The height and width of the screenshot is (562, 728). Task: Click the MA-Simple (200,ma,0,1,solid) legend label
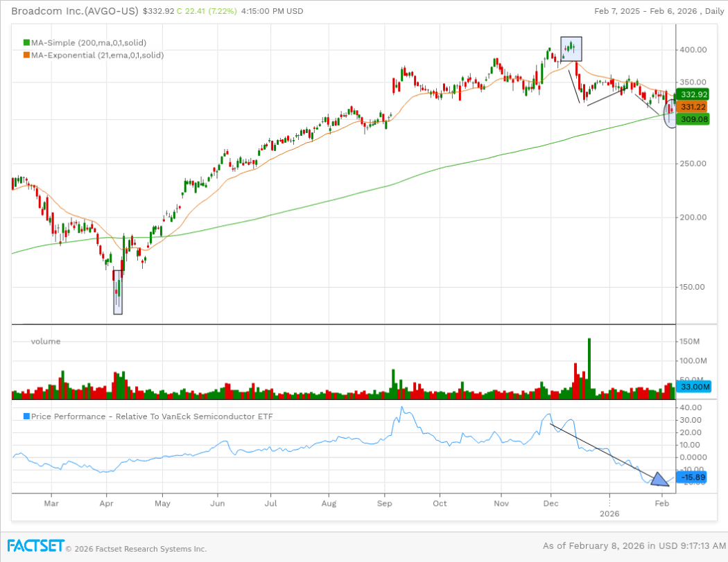89,43
